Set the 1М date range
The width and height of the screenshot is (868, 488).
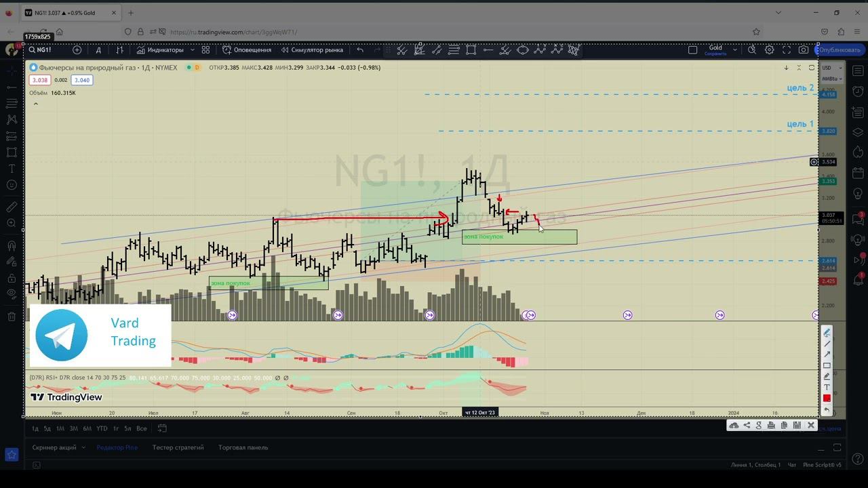(60, 428)
